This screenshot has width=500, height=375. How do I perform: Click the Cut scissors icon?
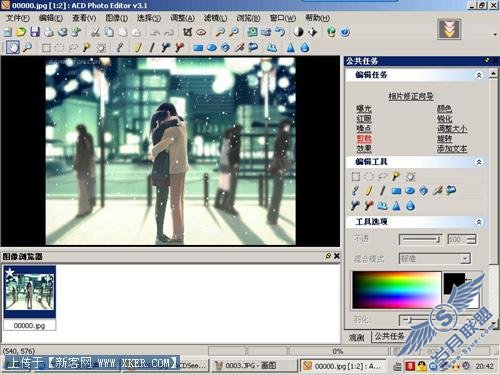[96, 32]
